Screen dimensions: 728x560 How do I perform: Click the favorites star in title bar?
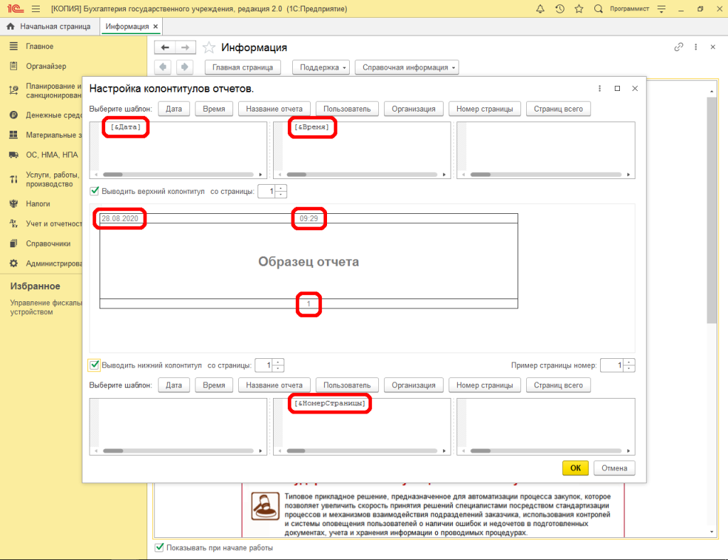(579, 9)
